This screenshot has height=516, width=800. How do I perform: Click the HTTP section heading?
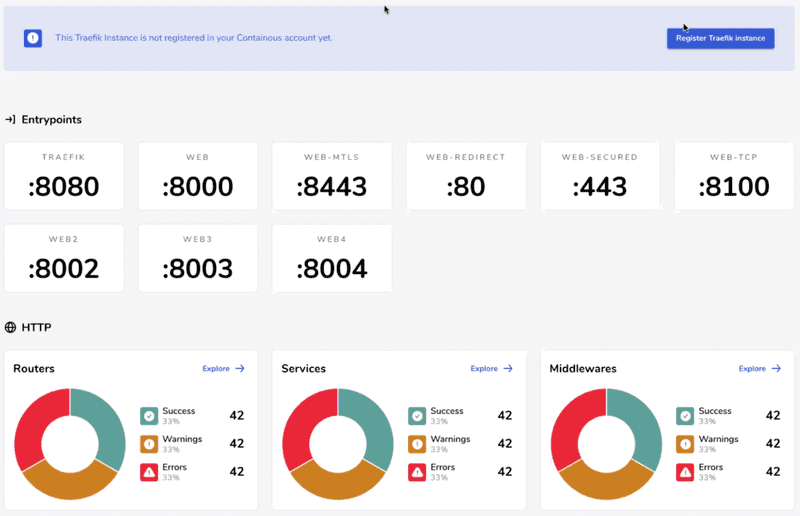[x=36, y=327]
